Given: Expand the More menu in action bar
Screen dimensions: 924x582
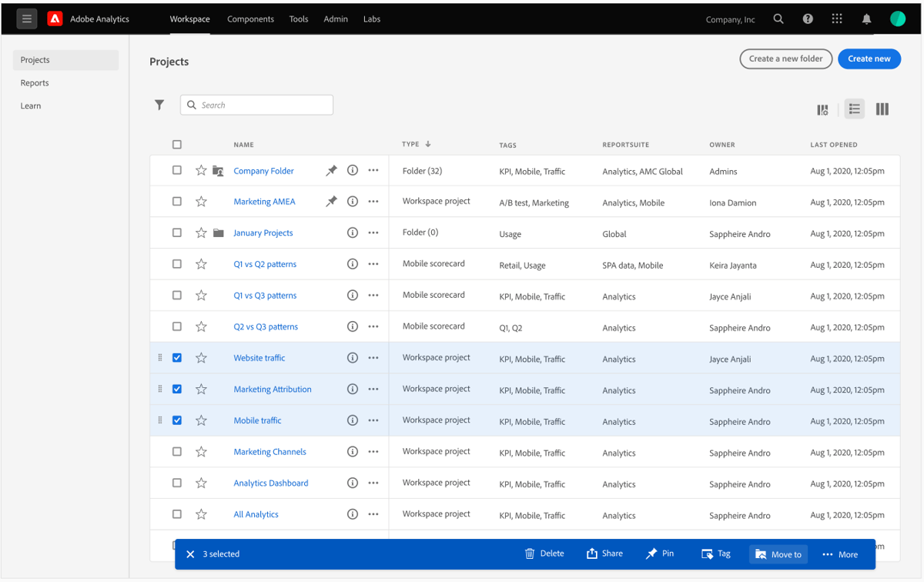Looking at the screenshot, I should pos(840,554).
